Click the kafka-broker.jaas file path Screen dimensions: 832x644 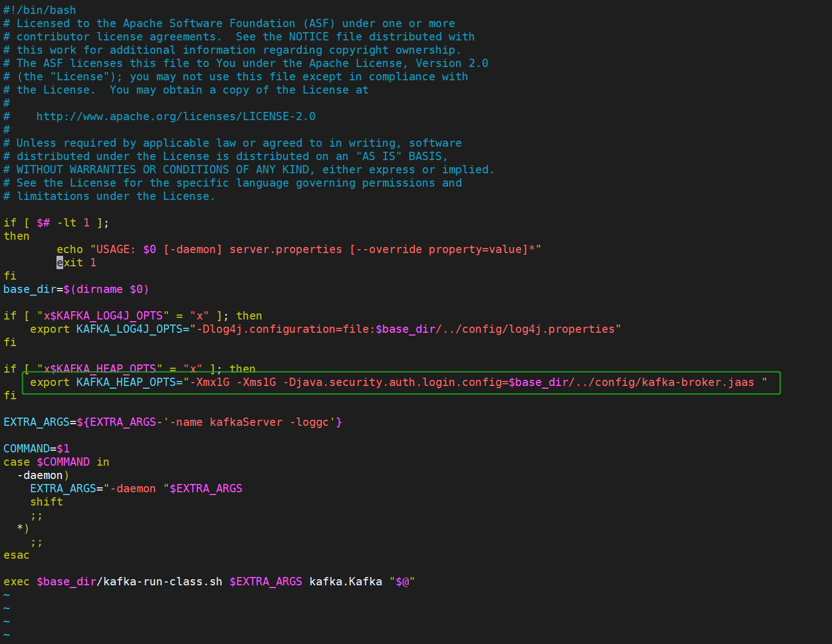pos(697,383)
